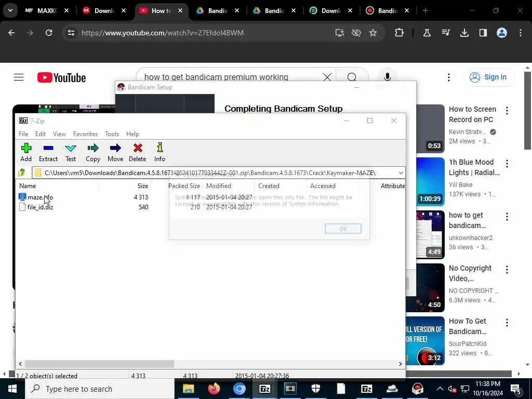532x399 pixels.
Task: Click the right arrow of 7-Zip scrollbar
Action: 401,364
